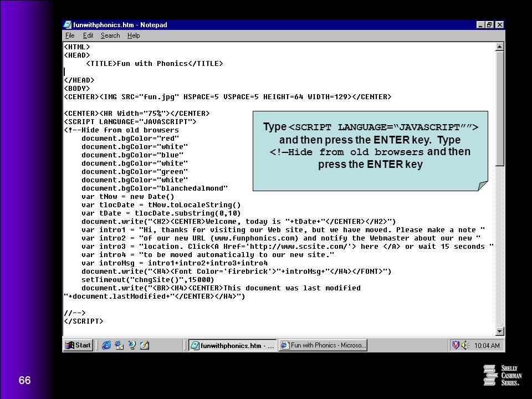Click the 'var intro1' line

[x=283, y=229]
